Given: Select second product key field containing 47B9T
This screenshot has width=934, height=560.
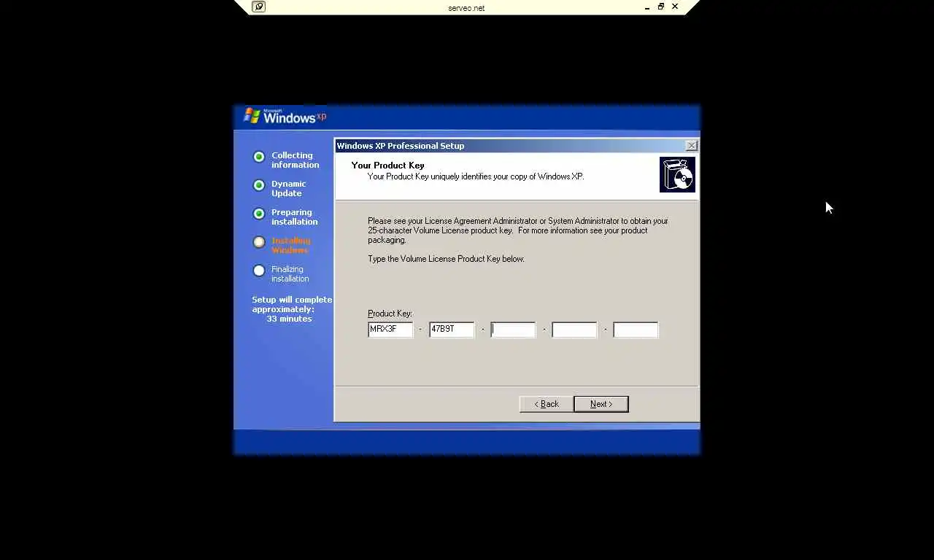Looking at the screenshot, I should (x=452, y=330).
